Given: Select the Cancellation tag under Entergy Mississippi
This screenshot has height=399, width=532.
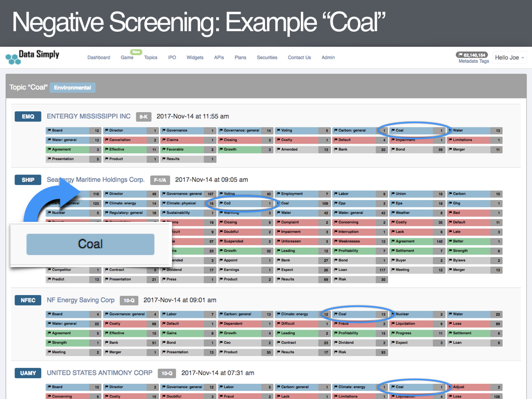Looking at the screenshot, I should click(x=131, y=140).
